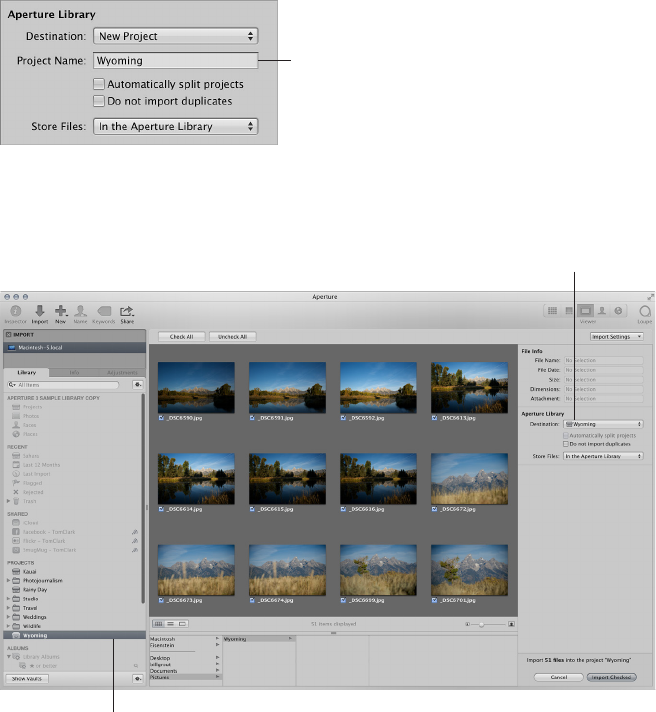The width and height of the screenshot is (656, 712).
Task: Open the New plus toolbar icon
Action: pos(60,311)
